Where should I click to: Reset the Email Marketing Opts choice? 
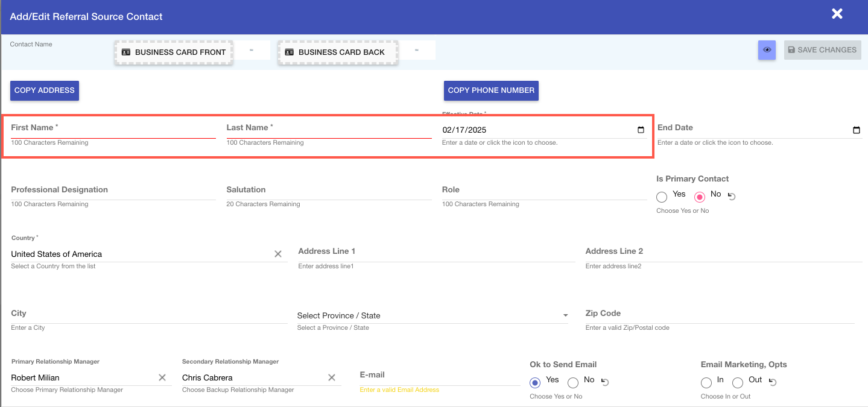[x=773, y=382]
